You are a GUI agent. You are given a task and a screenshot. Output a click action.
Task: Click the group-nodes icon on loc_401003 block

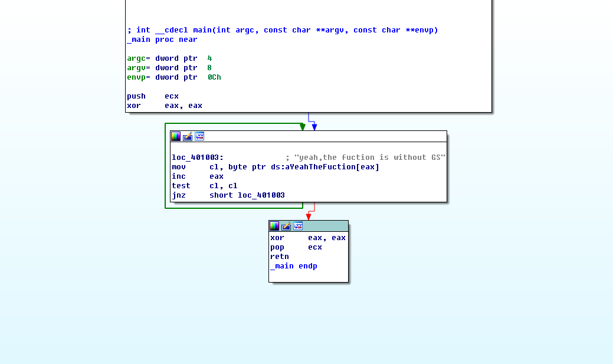click(x=199, y=136)
